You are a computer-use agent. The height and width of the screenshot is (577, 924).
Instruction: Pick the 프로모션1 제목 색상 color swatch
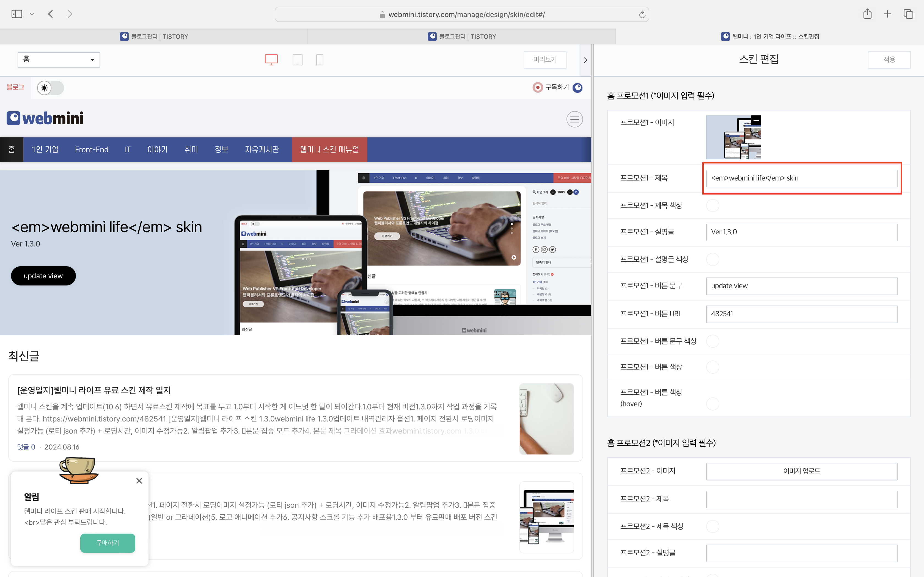pyautogui.click(x=713, y=205)
